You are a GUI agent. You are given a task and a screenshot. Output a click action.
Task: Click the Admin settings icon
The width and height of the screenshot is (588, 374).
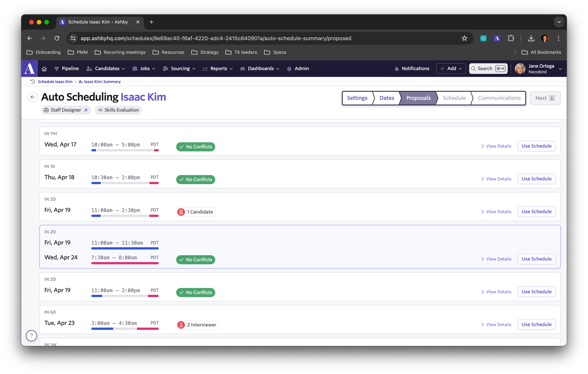(289, 69)
